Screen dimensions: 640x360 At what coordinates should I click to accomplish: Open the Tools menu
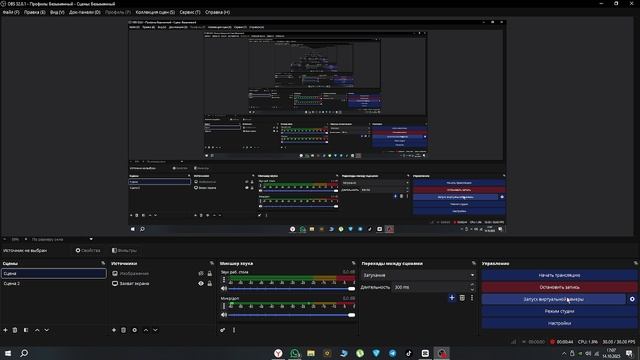click(x=190, y=12)
